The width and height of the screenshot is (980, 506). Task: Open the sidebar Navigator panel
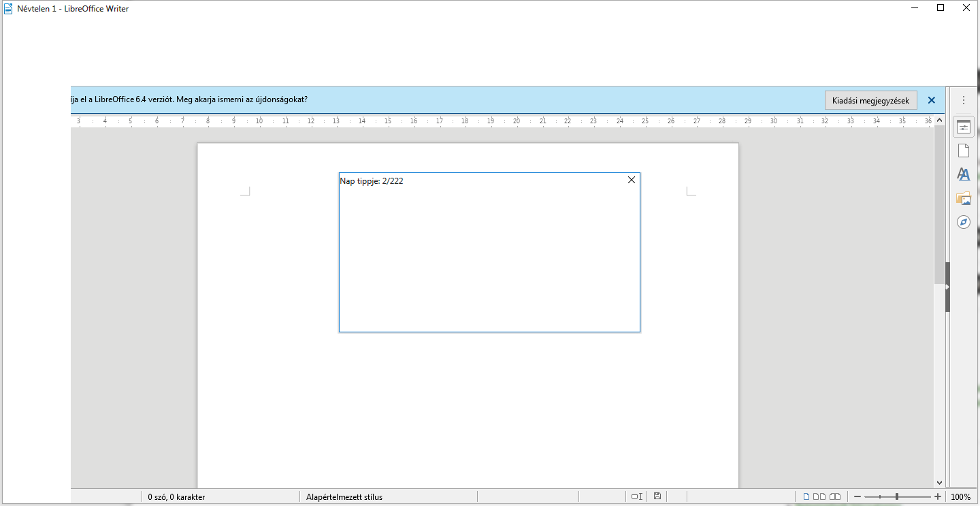[963, 222]
